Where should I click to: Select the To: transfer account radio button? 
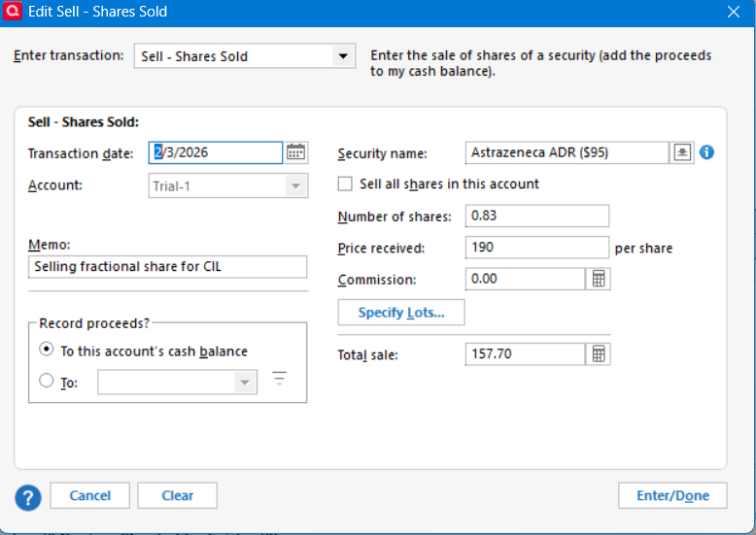point(47,382)
